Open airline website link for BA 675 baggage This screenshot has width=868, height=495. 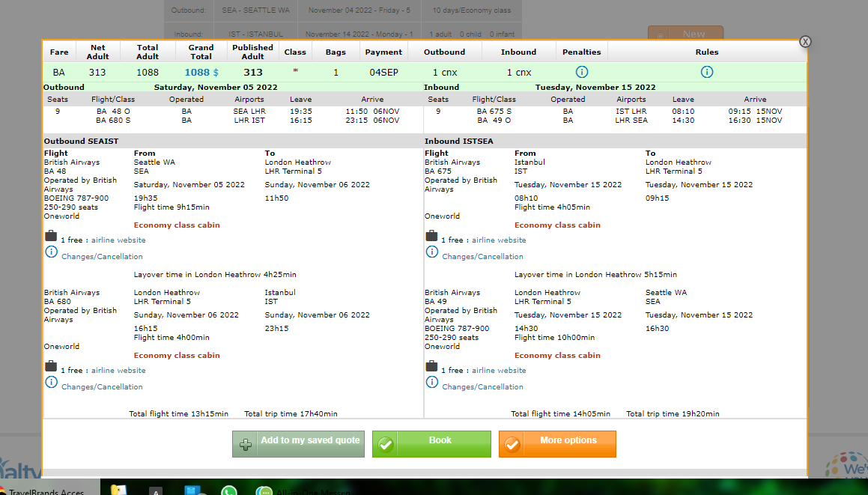(499, 240)
